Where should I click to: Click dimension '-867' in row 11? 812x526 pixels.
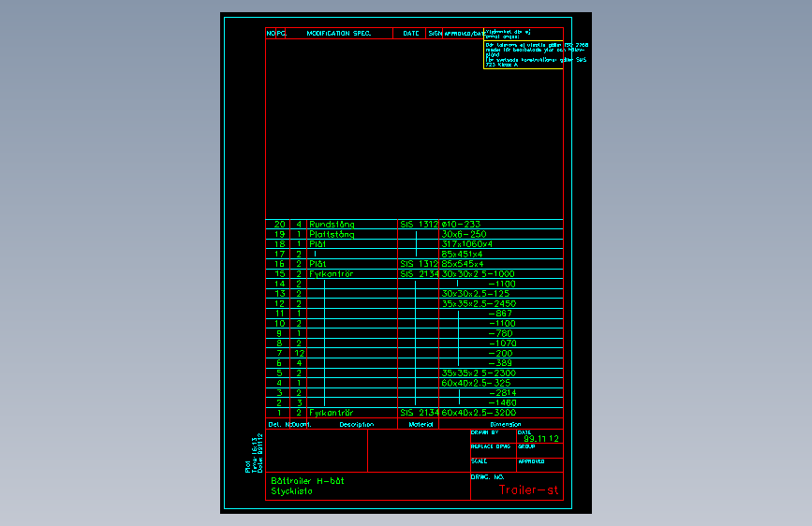tap(500, 314)
